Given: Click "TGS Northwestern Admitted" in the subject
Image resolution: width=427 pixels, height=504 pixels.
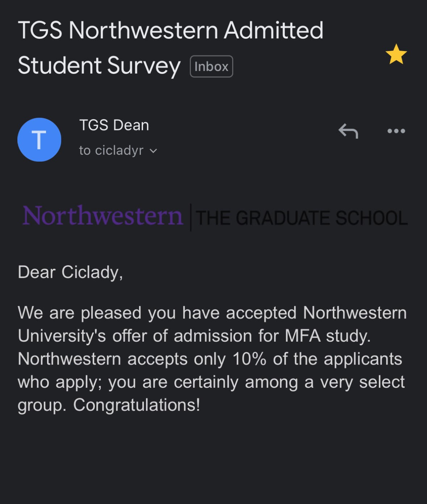Looking at the screenshot, I should pos(170,30).
